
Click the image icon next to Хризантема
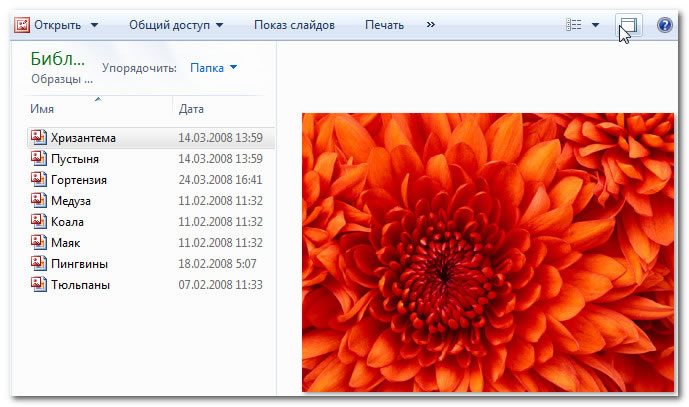pos(38,138)
